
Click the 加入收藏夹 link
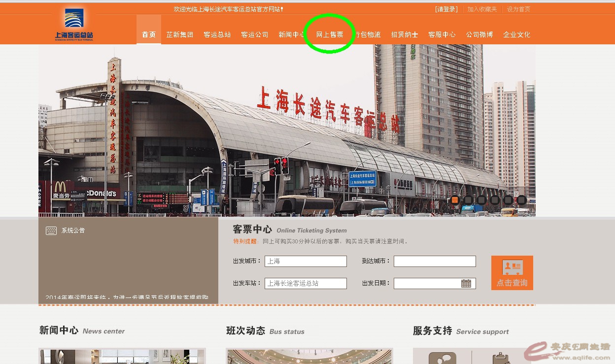point(482,9)
